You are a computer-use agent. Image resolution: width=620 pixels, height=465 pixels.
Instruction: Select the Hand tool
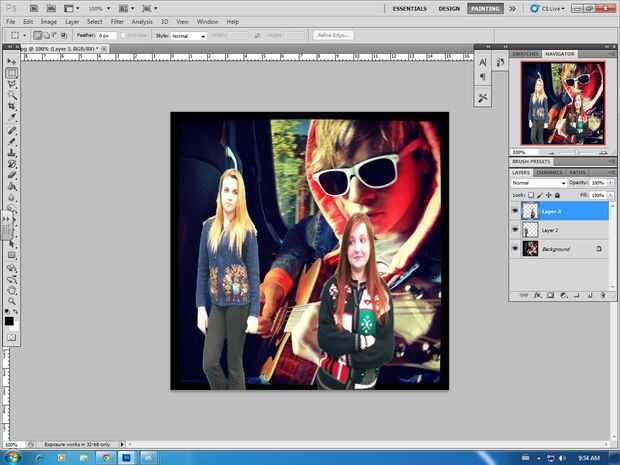click(12, 291)
